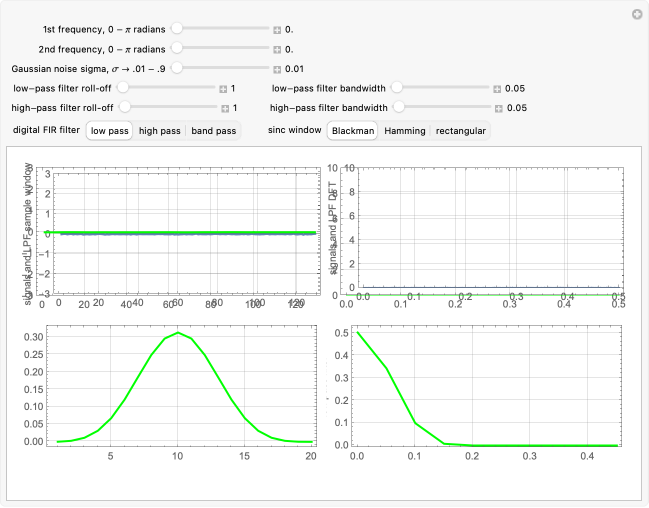This screenshot has width=649, height=508.
Task: Select the high pass FIR filter
Action: [x=160, y=130]
